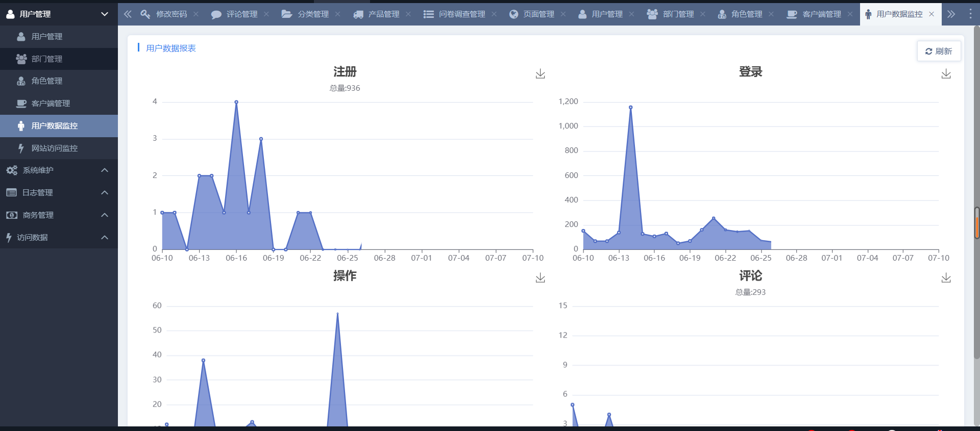Close the 问卷调查管理 tab

tap(494, 14)
